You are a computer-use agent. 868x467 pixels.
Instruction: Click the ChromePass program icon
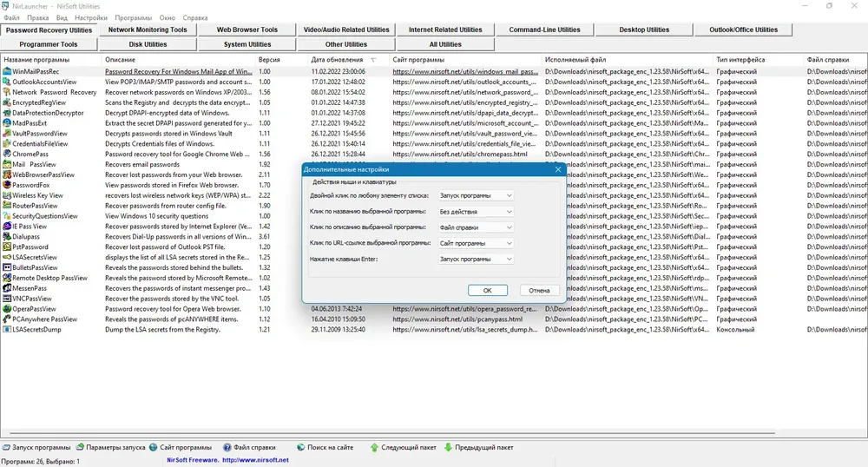7,154
